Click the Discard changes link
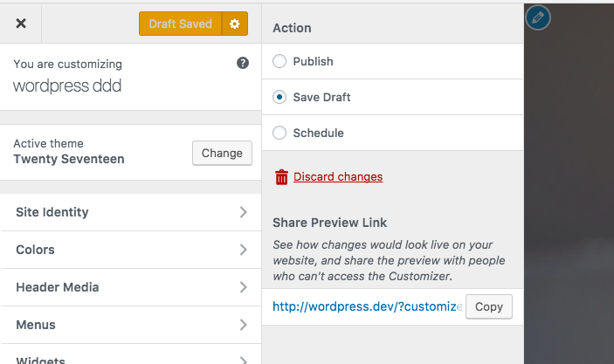614x364 pixels. pyautogui.click(x=338, y=177)
